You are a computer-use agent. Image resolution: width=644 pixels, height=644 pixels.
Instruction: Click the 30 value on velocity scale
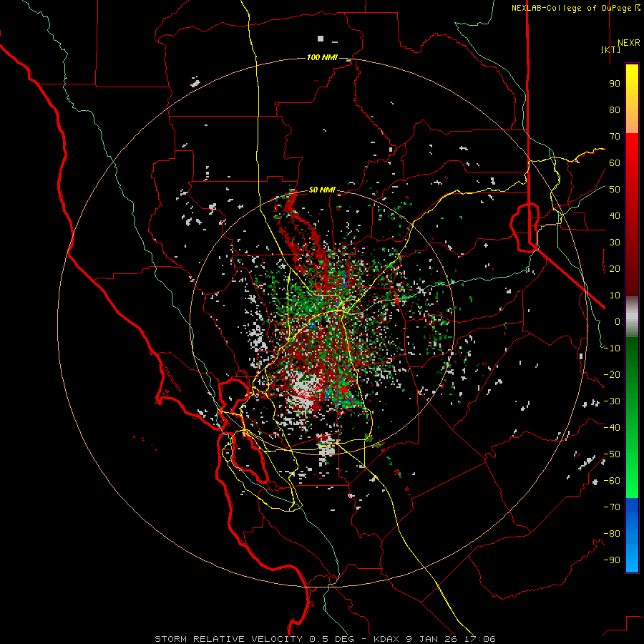[x=615, y=243]
